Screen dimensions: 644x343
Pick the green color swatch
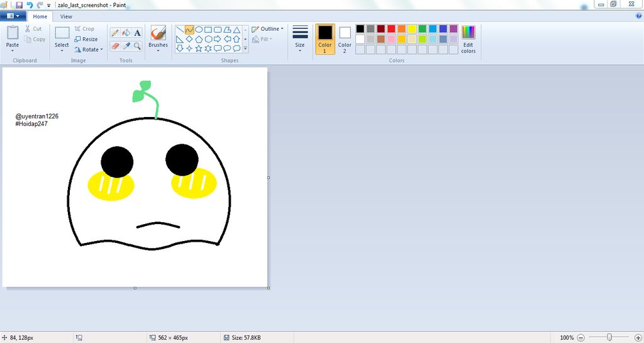422,29
